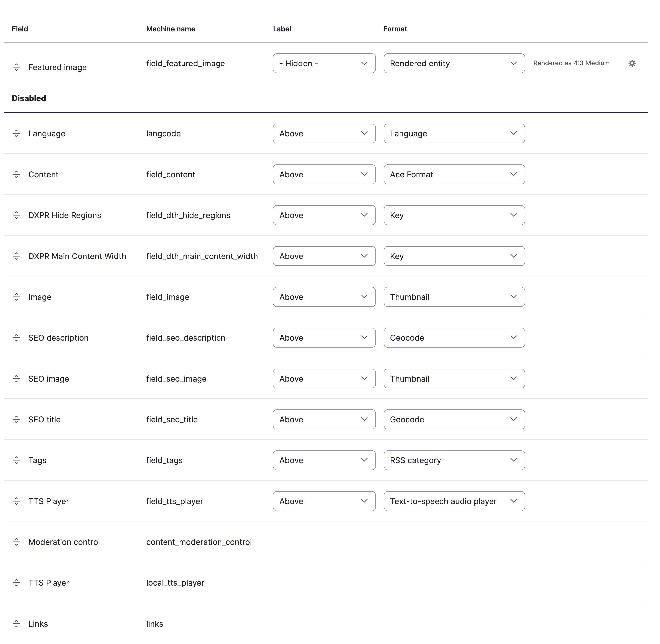Click the drag handle next to Image field

pyautogui.click(x=16, y=297)
